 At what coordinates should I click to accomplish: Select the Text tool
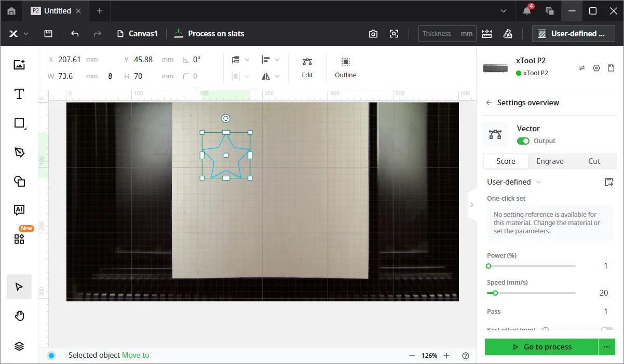click(19, 94)
